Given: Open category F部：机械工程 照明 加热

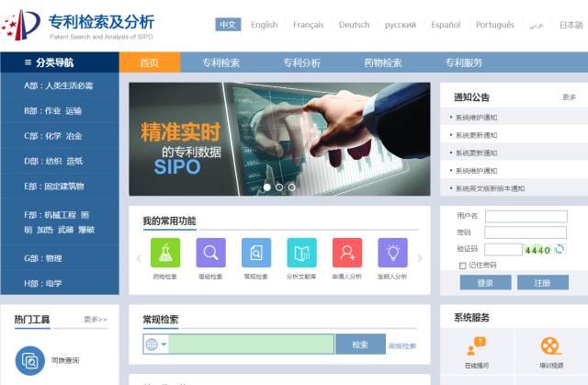Looking at the screenshot, I should tap(60, 222).
